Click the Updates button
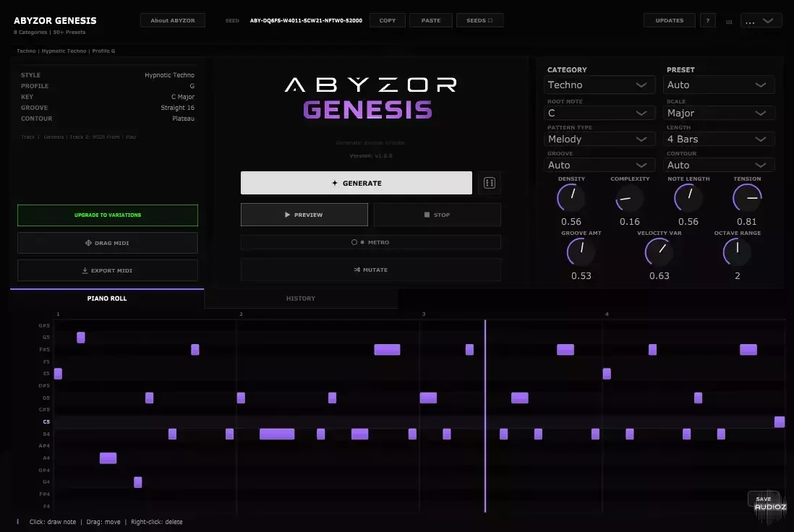Viewport: 794px width, 532px height. 670,20
